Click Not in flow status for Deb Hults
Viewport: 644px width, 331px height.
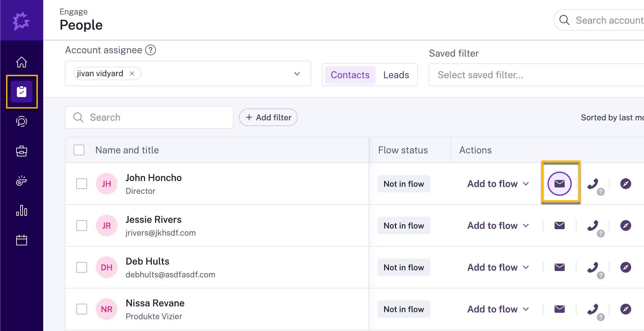pyautogui.click(x=404, y=267)
